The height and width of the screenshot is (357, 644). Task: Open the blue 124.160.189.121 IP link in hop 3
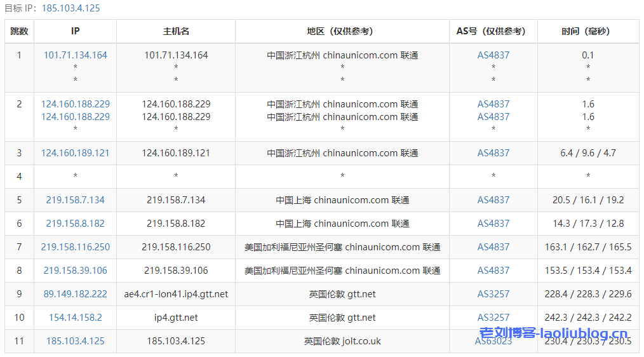pos(75,153)
